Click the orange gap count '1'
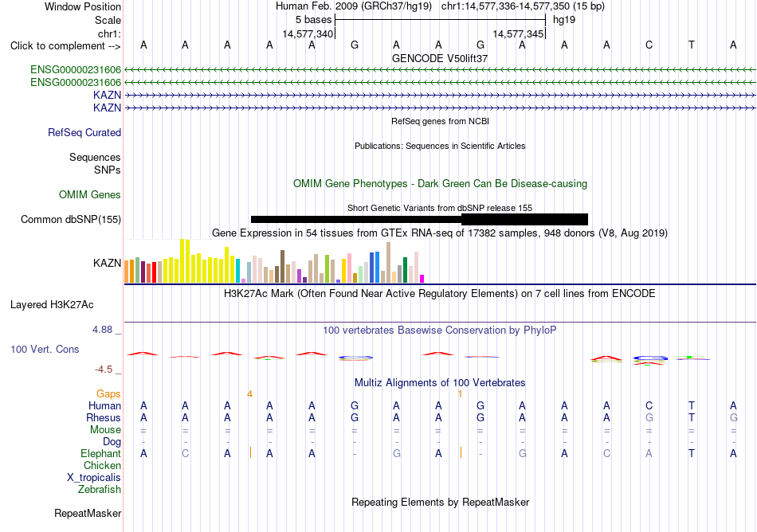Image resolution: width=757 pixels, height=532 pixels. 460,394
